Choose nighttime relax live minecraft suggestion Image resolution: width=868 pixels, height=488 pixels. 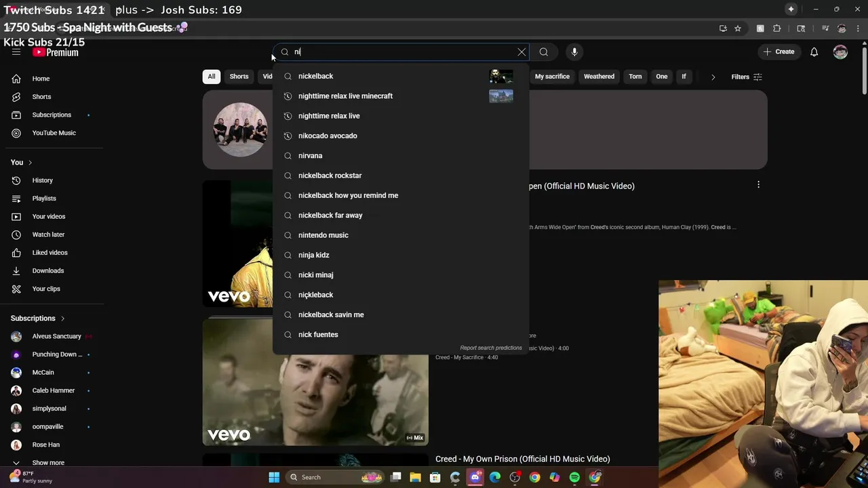[401, 96]
